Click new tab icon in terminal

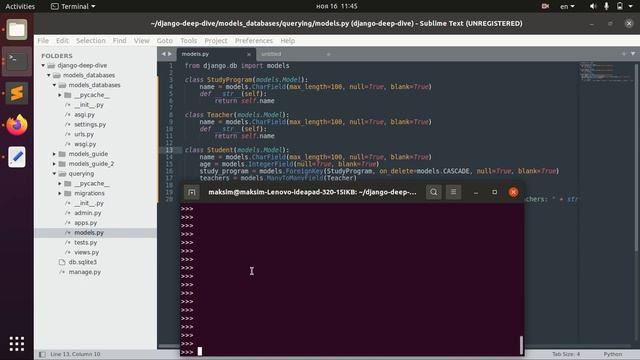(191, 192)
